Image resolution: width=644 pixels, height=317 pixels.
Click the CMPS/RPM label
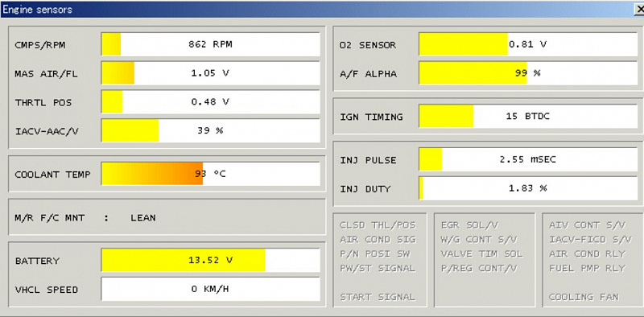pos(39,45)
